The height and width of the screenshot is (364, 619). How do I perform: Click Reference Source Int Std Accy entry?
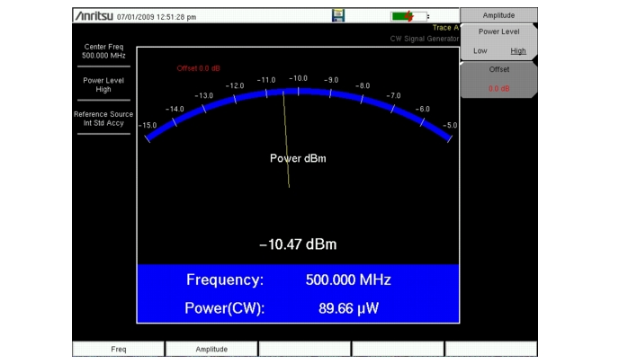pyautogui.click(x=103, y=119)
